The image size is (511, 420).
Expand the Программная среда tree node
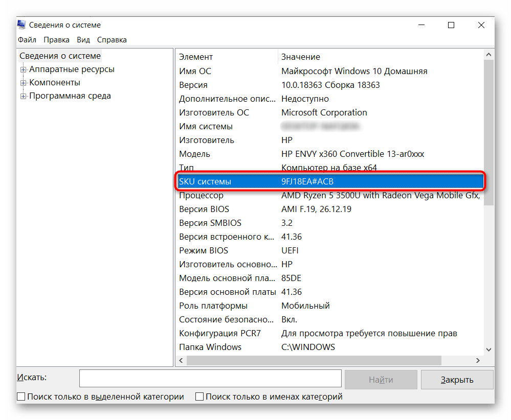click(x=23, y=96)
